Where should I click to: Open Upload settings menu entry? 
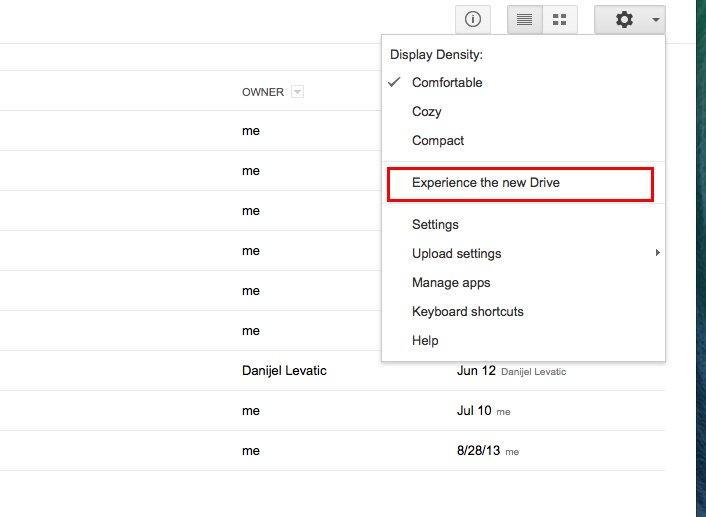(x=523, y=254)
